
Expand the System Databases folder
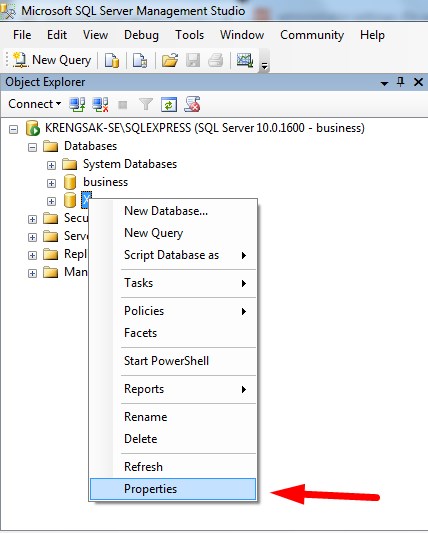point(51,165)
